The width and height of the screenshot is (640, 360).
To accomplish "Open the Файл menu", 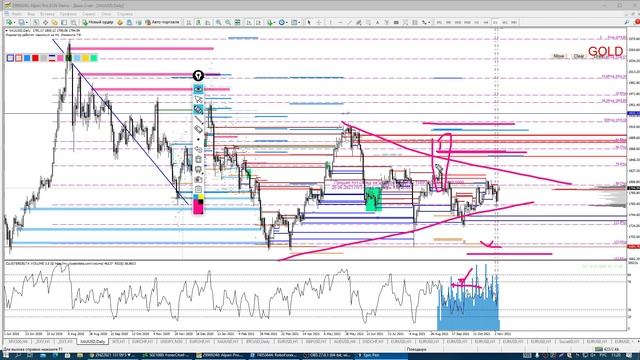I will coord(16,14).
